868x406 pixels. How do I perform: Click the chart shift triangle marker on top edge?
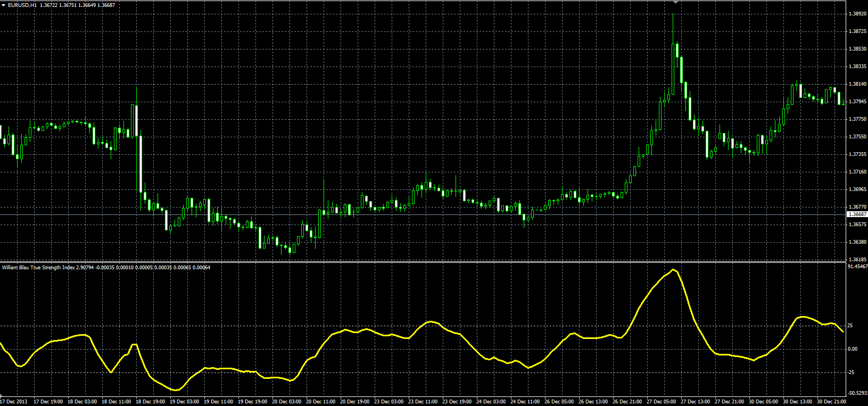pos(675,2)
